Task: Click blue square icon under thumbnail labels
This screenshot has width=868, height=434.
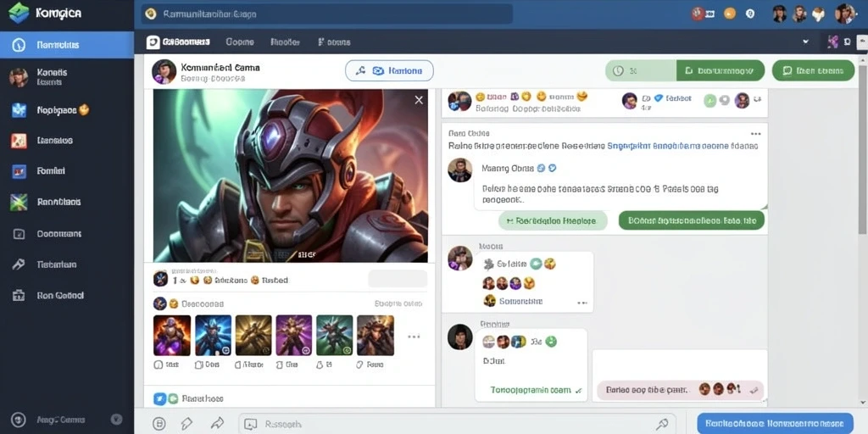Action: click(159, 398)
